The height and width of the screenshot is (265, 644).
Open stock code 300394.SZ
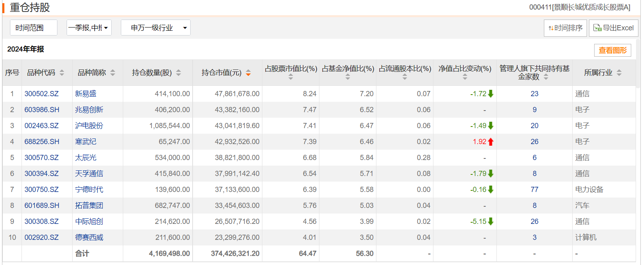(x=41, y=174)
